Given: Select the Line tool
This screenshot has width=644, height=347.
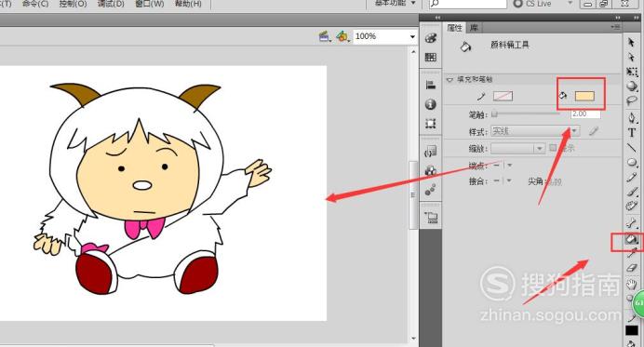Looking at the screenshot, I should 632,148.
